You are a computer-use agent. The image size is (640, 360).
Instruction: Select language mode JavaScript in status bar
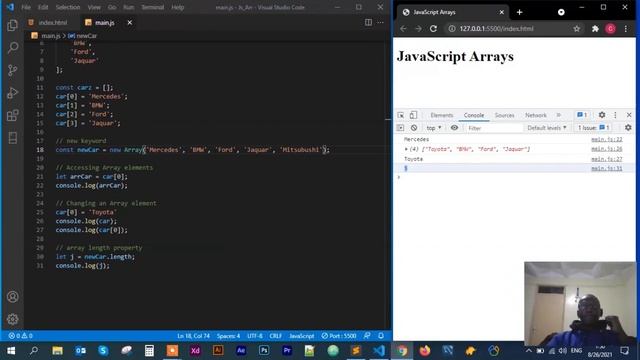(x=302, y=336)
